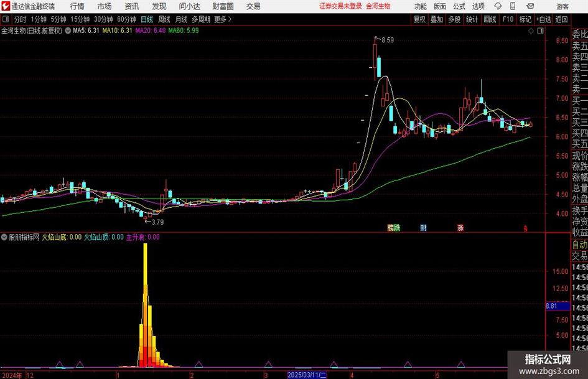Click the 画线 drawing toolbar button
588x379 pixels.
pyautogui.click(x=490, y=19)
